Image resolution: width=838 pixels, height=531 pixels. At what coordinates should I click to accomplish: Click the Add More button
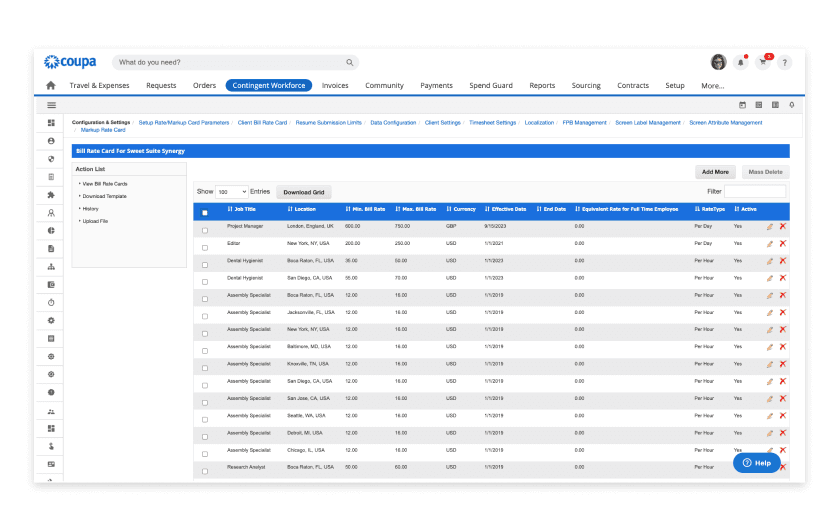pyautogui.click(x=715, y=172)
